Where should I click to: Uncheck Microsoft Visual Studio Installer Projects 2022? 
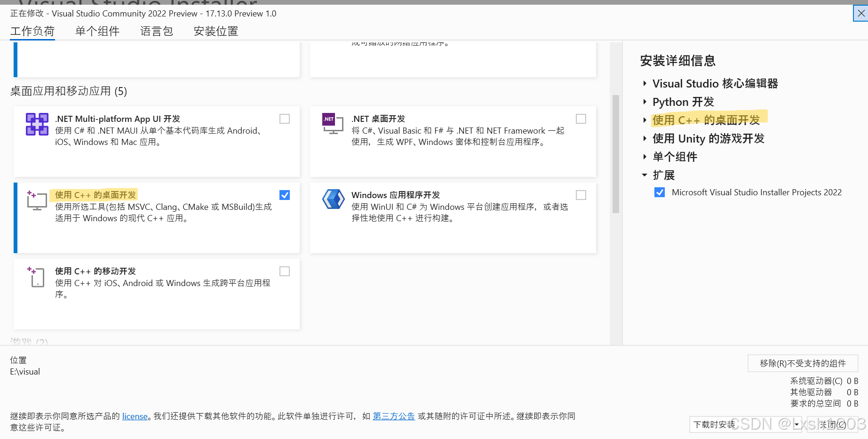pyautogui.click(x=660, y=192)
